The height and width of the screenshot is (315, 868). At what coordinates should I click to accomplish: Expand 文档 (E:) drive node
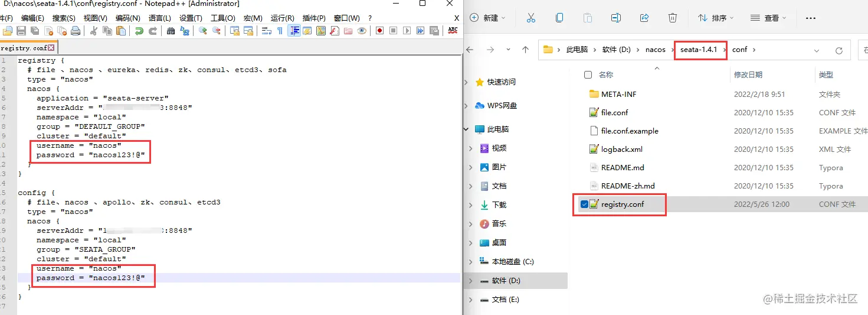pyautogui.click(x=470, y=300)
